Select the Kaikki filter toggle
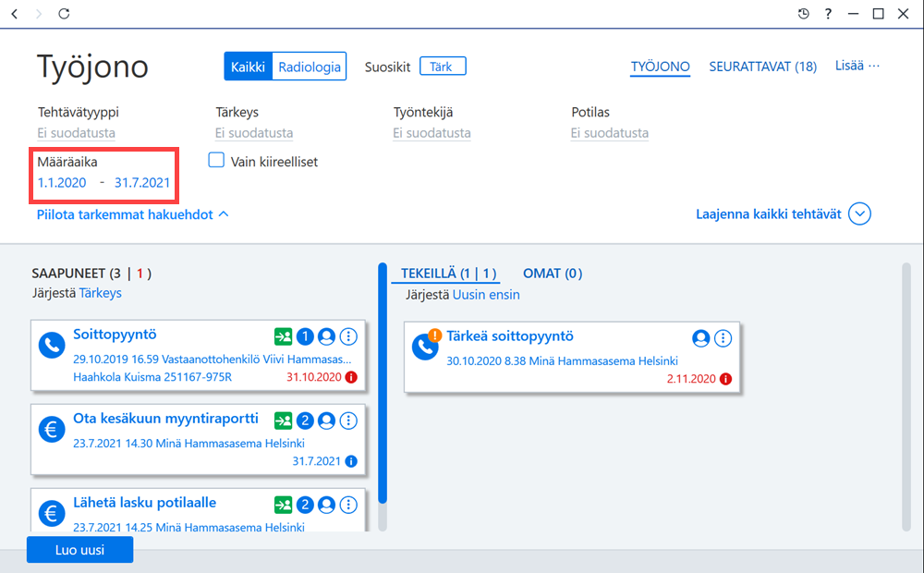The height and width of the screenshot is (573, 924). tap(248, 67)
